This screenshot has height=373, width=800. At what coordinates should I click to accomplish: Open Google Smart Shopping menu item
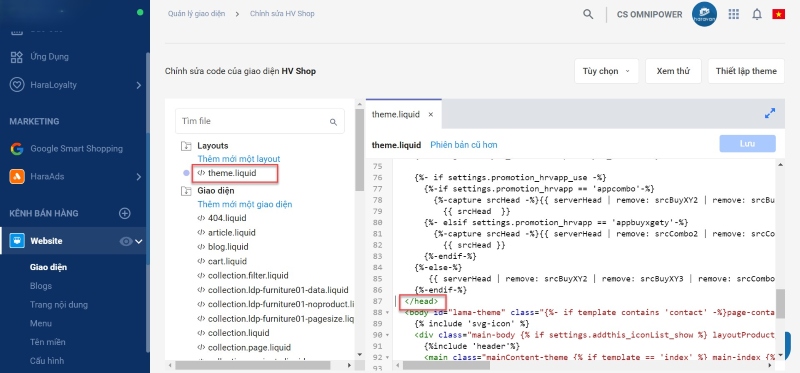77,149
